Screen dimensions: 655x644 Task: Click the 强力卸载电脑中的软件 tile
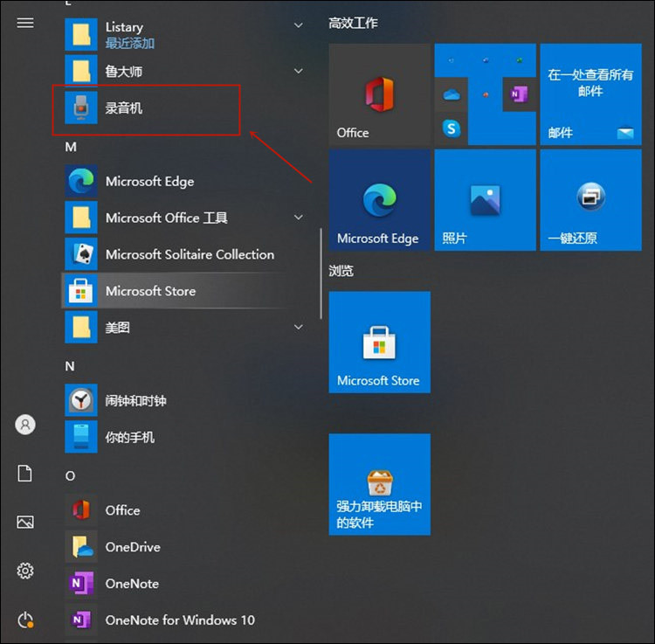pyautogui.click(x=379, y=484)
